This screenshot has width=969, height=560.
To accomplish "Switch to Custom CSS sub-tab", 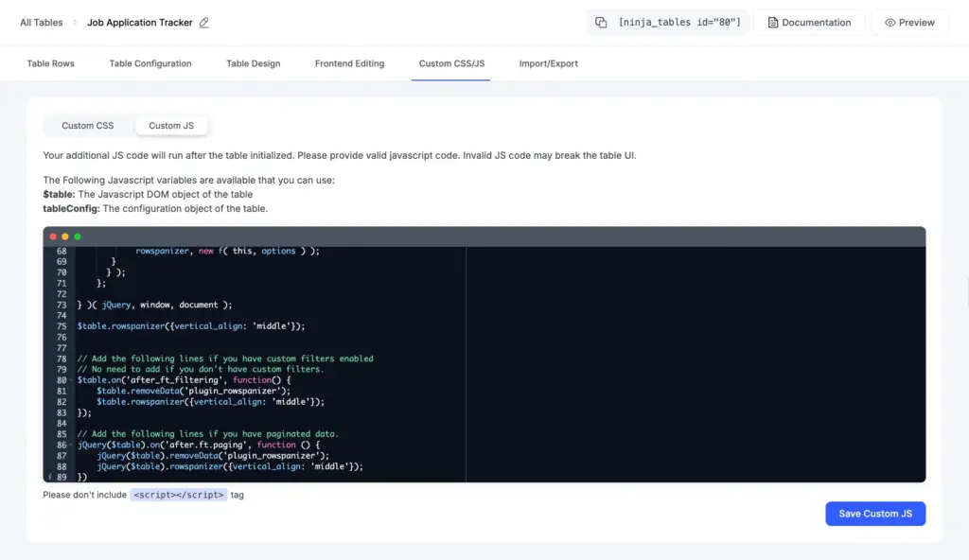I will [x=88, y=126].
